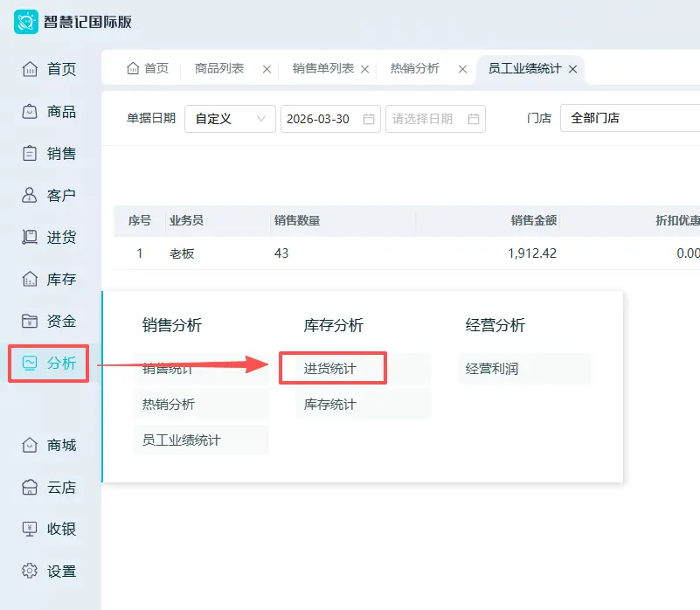Switch to the 销售单列表 tab
This screenshot has height=610, width=700.
point(323,68)
